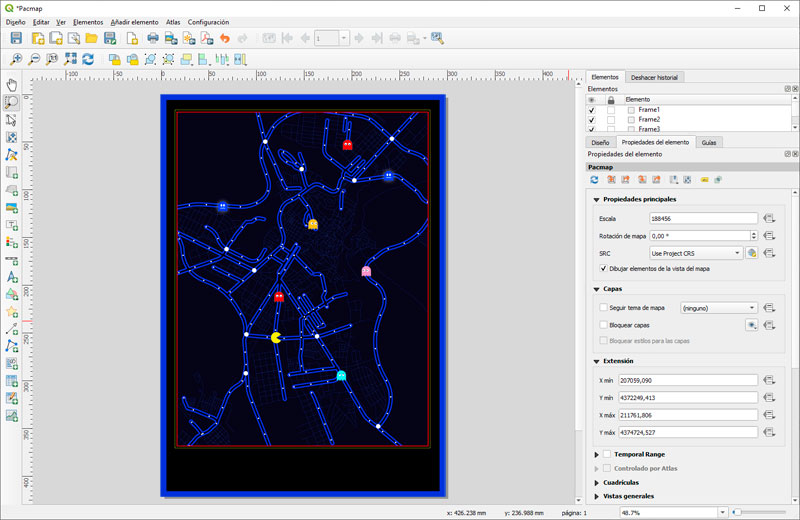
Task: Click the X mín value field
Action: coord(688,380)
